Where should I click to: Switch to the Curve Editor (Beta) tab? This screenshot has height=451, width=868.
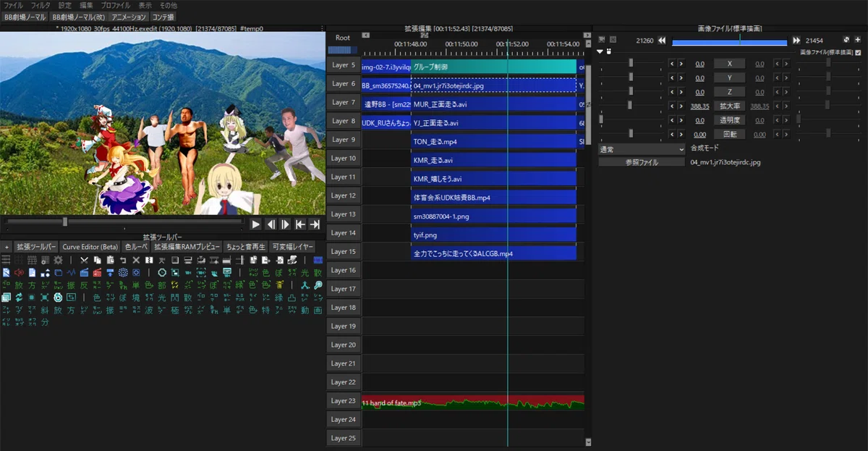(90, 247)
